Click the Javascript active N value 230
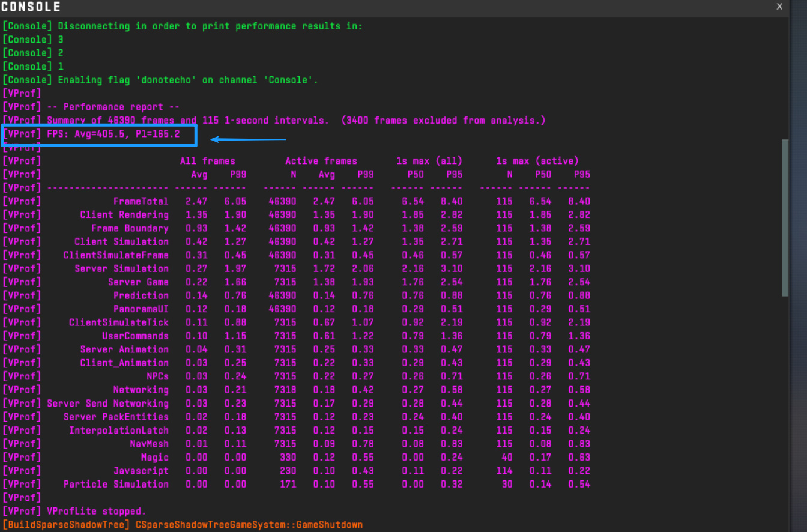The image size is (807, 532). point(288,471)
